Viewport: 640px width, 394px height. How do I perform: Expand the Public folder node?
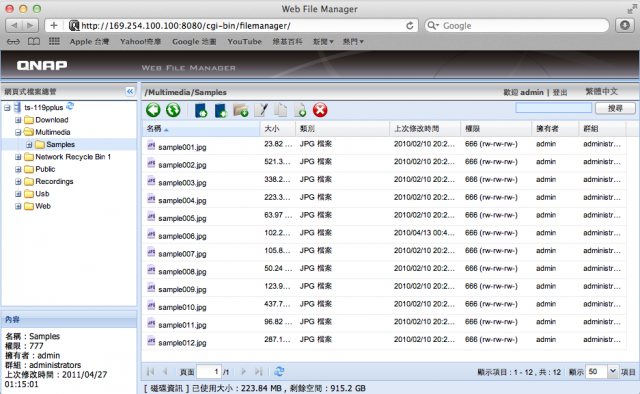tap(18, 169)
